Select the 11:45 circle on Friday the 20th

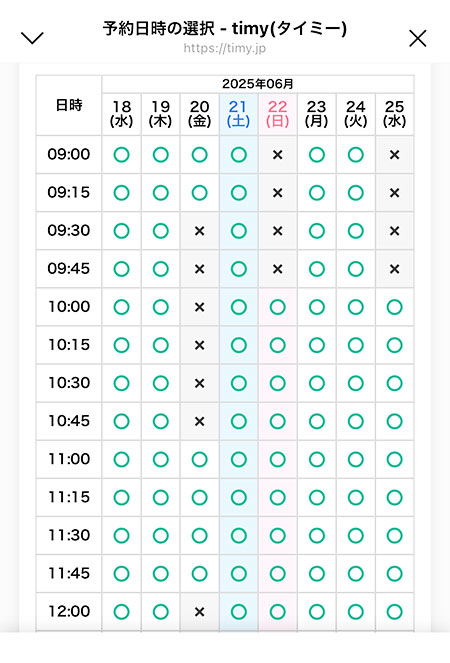tap(200, 573)
